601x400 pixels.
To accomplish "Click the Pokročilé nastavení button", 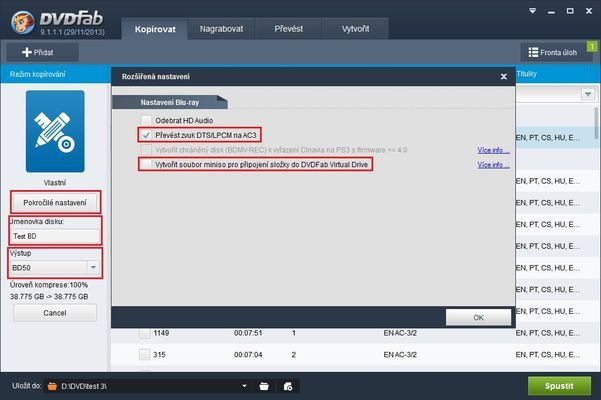I will tap(55, 203).
